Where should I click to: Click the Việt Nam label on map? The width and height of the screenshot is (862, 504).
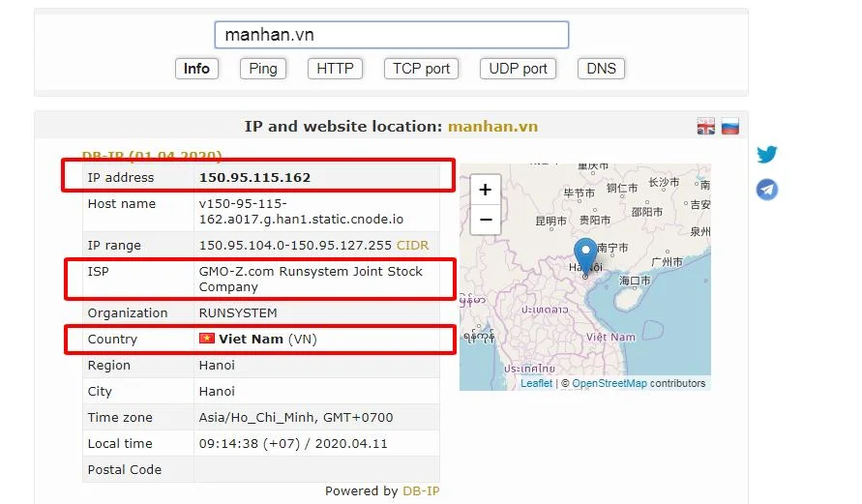610,337
